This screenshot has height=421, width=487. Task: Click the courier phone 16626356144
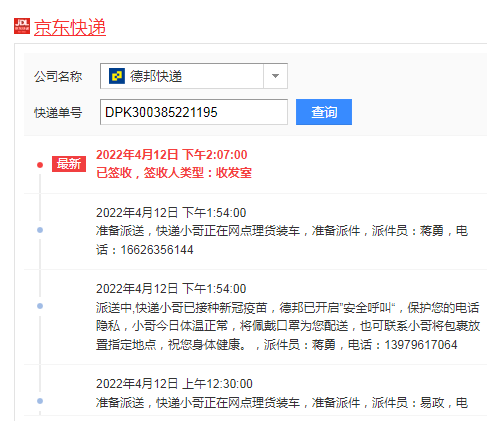(x=157, y=250)
